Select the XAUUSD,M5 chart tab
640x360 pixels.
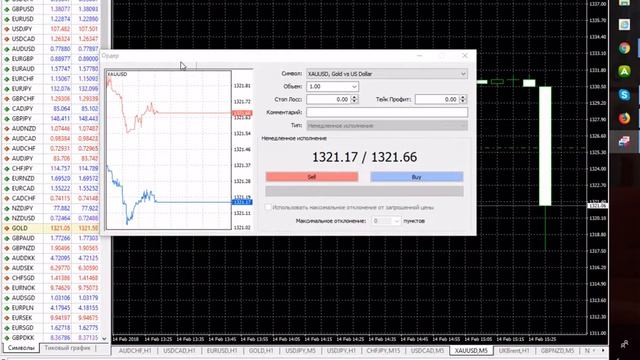(471, 351)
